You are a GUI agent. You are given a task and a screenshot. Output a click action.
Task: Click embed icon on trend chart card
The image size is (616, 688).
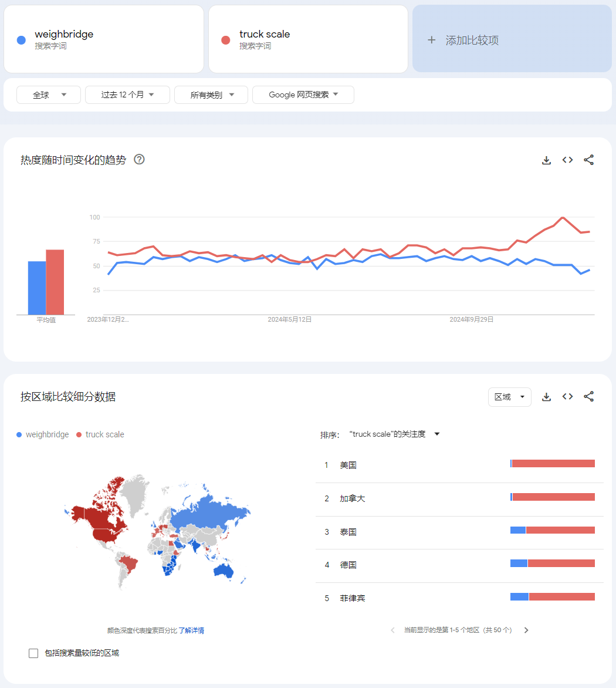(x=567, y=160)
